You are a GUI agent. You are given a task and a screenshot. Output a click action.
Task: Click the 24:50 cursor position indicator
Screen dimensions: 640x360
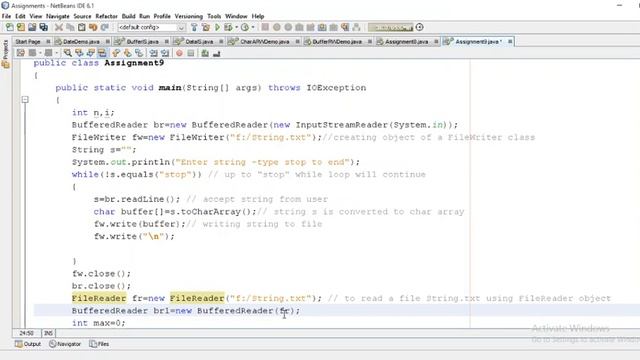point(27,333)
